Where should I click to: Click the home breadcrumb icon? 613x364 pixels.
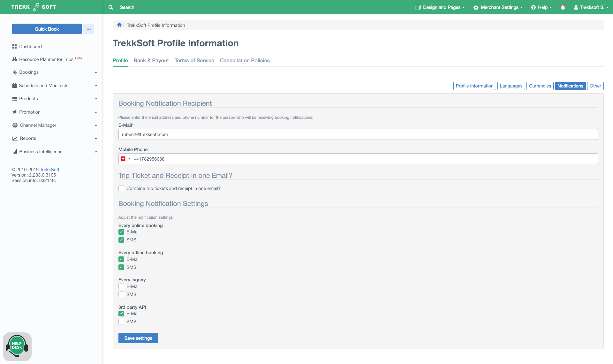pyautogui.click(x=119, y=25)
